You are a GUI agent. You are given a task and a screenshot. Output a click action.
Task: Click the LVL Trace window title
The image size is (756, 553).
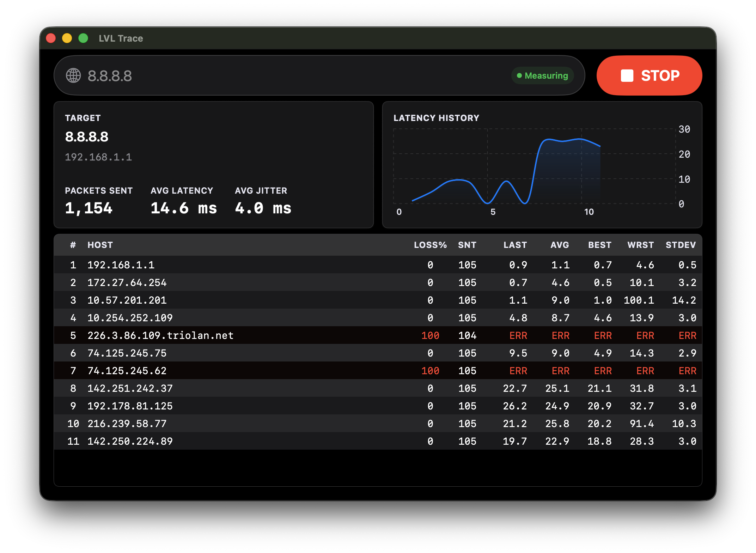121,38
